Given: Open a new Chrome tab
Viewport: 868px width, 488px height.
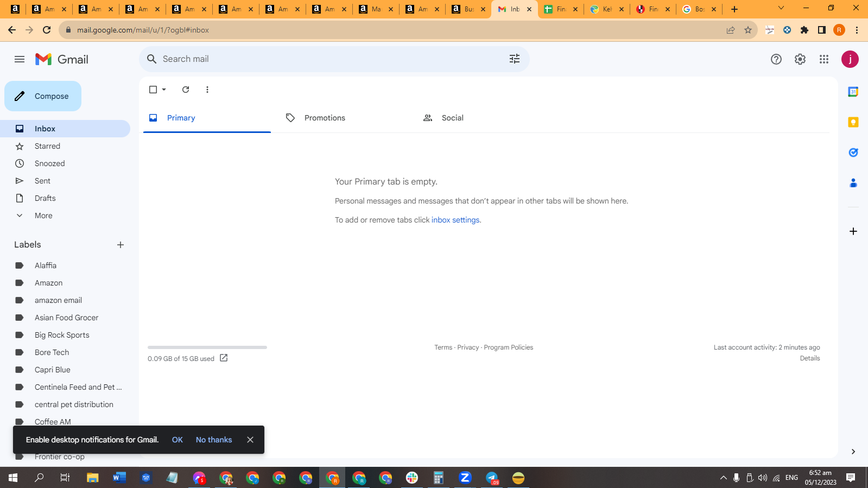Looking at the screenshot, I should (x=734, y=9).
